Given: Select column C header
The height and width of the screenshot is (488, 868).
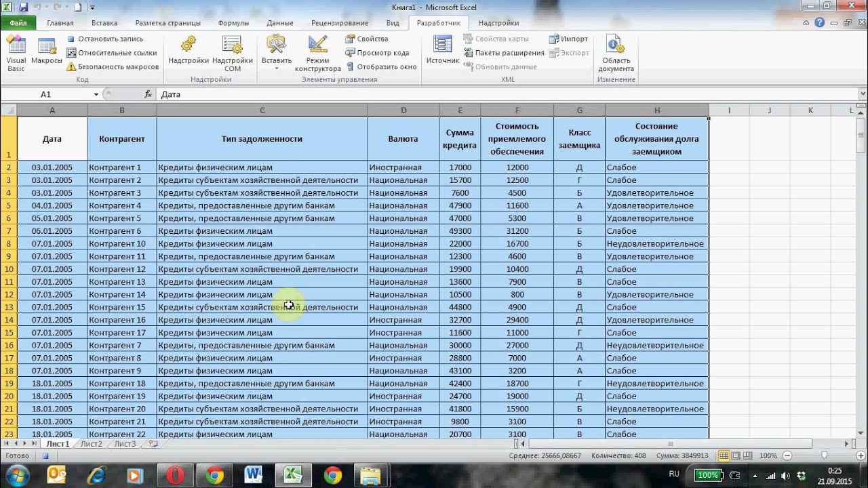Looking at the screenshot, I should point(262,110).
